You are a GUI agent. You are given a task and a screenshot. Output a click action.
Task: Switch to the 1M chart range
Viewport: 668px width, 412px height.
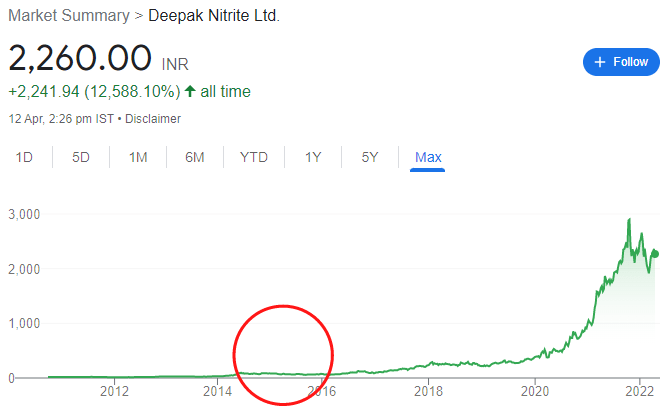click(x=138, y=157)
